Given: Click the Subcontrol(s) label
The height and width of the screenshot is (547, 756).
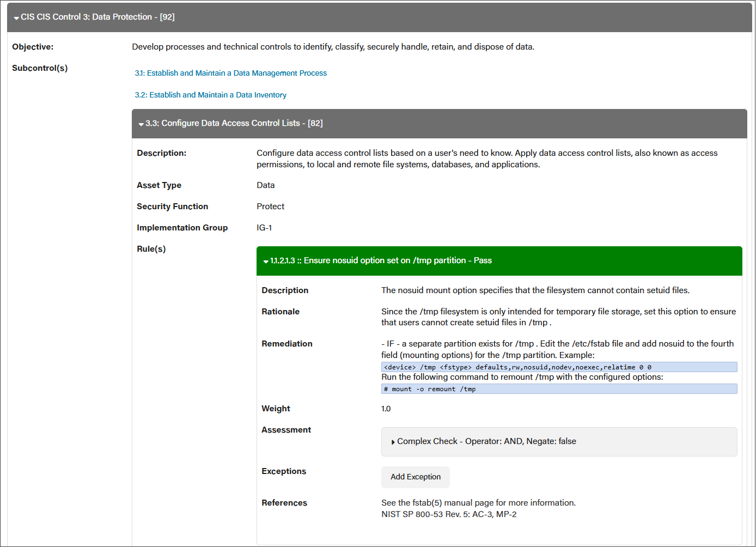Looking at the screenshot, I should coord(40,68).
